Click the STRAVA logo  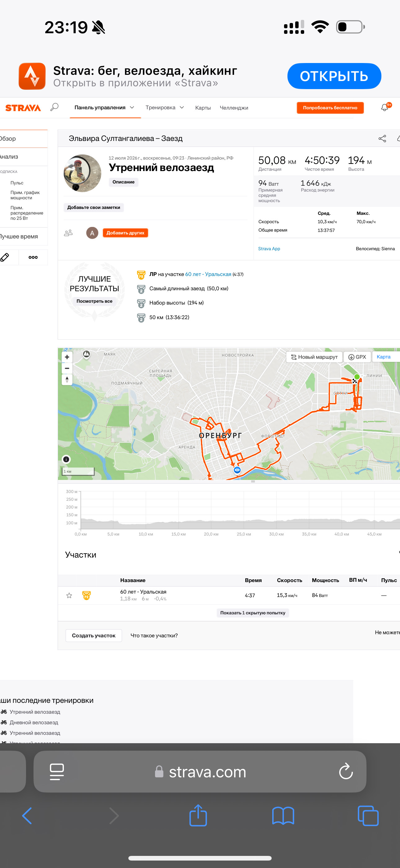coord(23,108)
